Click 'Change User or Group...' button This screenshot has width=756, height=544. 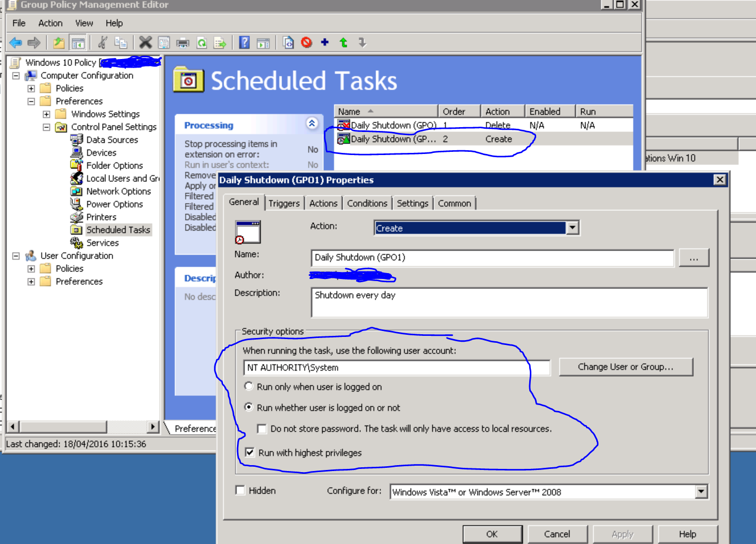[x=626, y=367]
